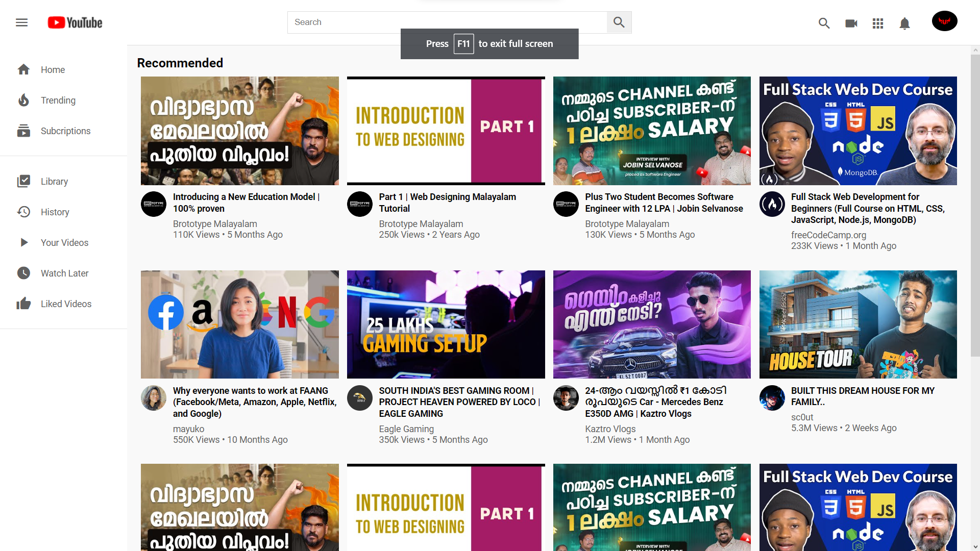Select Your Videos in the sidebar
Viewport: 980px width, 551px height.
pyautogui.click(x=64, y=242)
